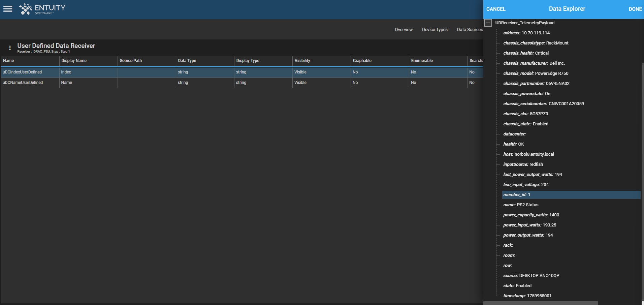Open the three-dot receiver options menu
Image resolution: width=644 pixels, height=305 pixels.
(x=10, y=48)
